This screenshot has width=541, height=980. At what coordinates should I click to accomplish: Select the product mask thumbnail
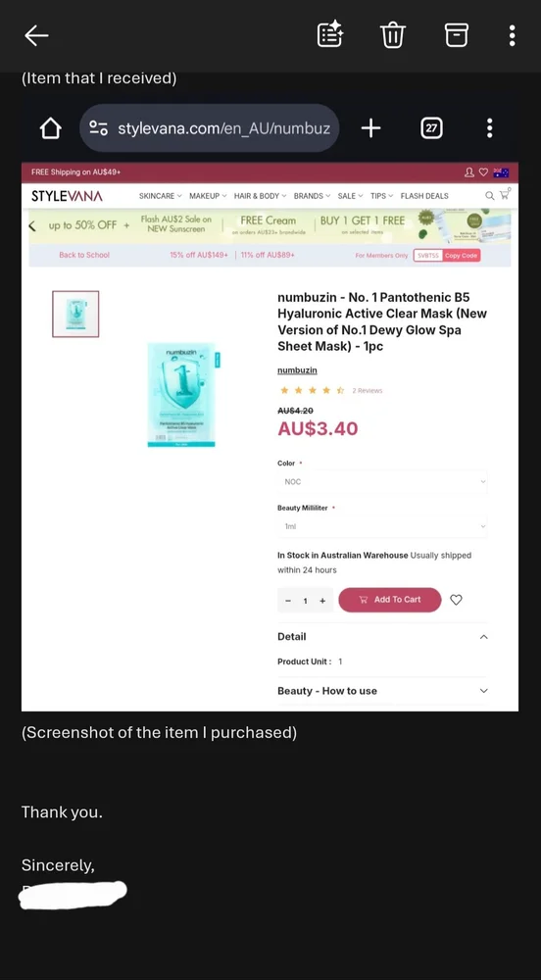click(x=75, y=314)
